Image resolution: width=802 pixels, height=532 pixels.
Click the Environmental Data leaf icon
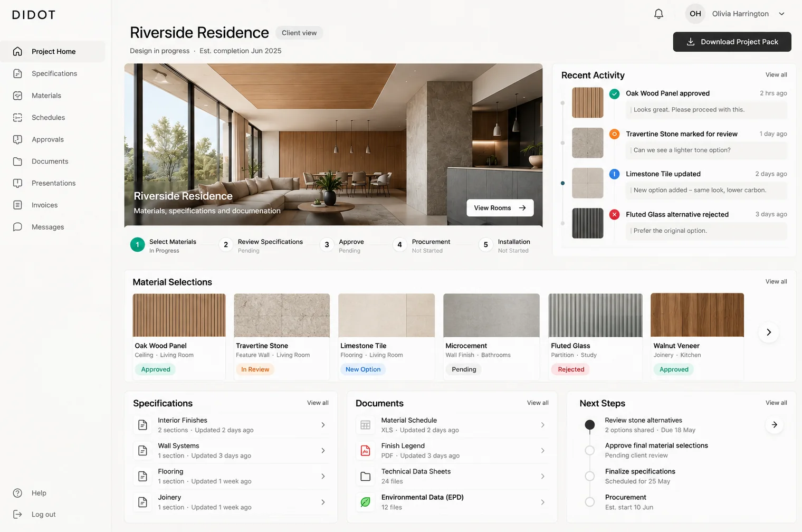pos(365,502)
